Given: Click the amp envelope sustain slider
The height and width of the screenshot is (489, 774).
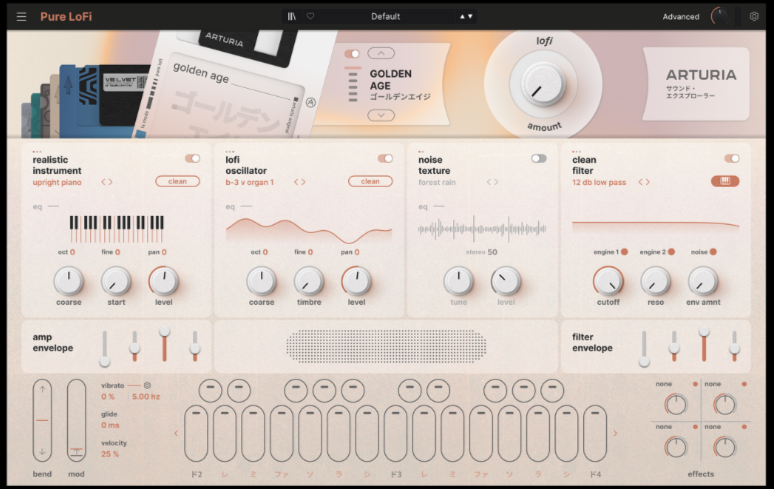Looking at the screenshot, I should pos(164,344).
